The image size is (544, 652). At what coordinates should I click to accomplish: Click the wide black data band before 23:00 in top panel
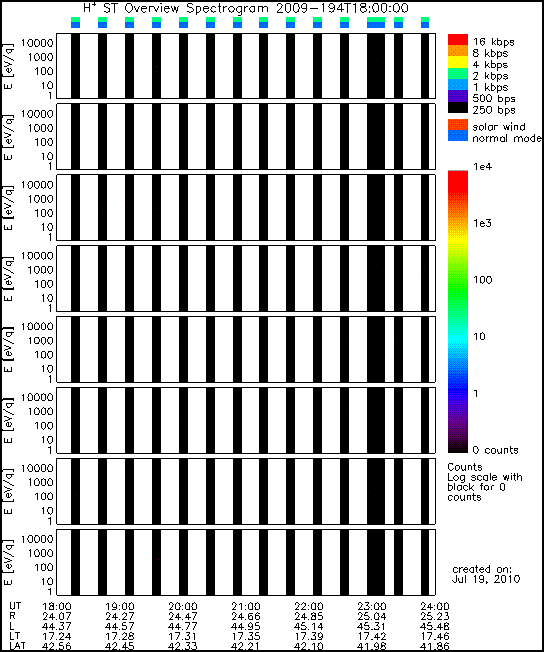coord(376,66)
